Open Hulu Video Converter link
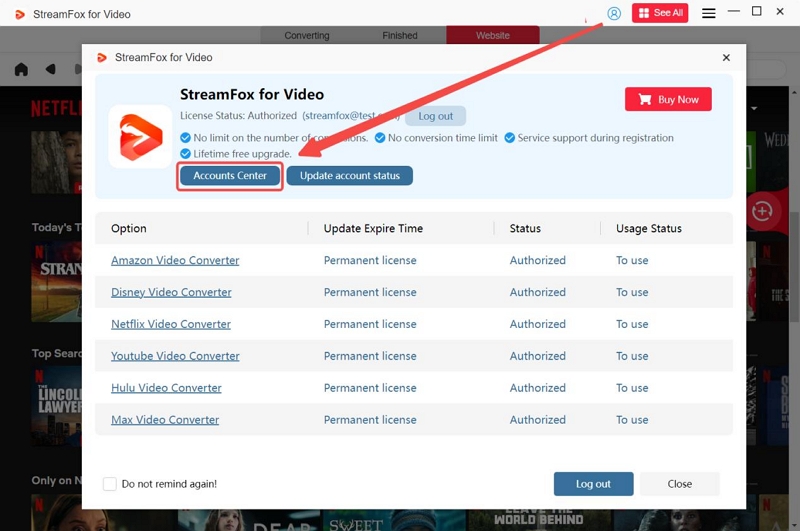This screenshot has width=800, height=531. pos(166,388)
